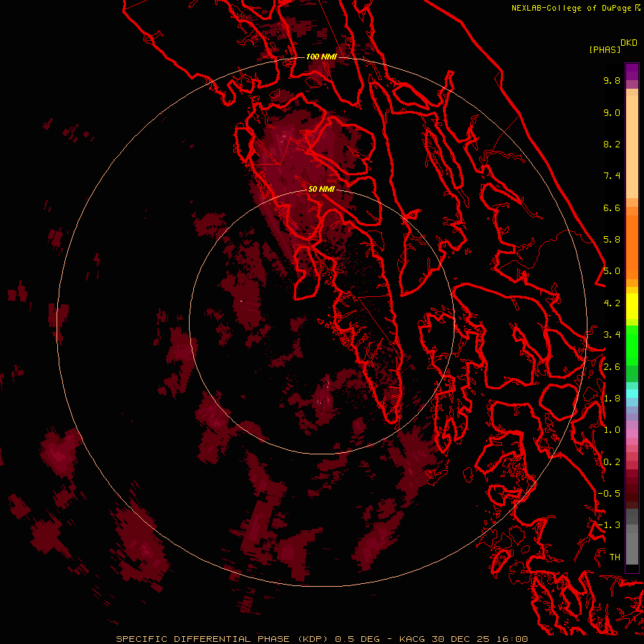Viewport: 644px width, 644px height.
Task: Click the 7.4 scale value
Action: coord(612,176)
